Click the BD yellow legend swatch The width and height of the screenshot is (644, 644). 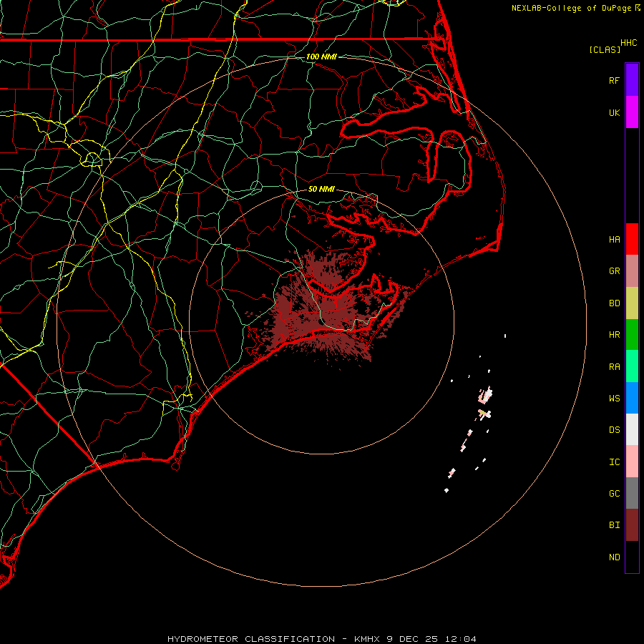632,303
